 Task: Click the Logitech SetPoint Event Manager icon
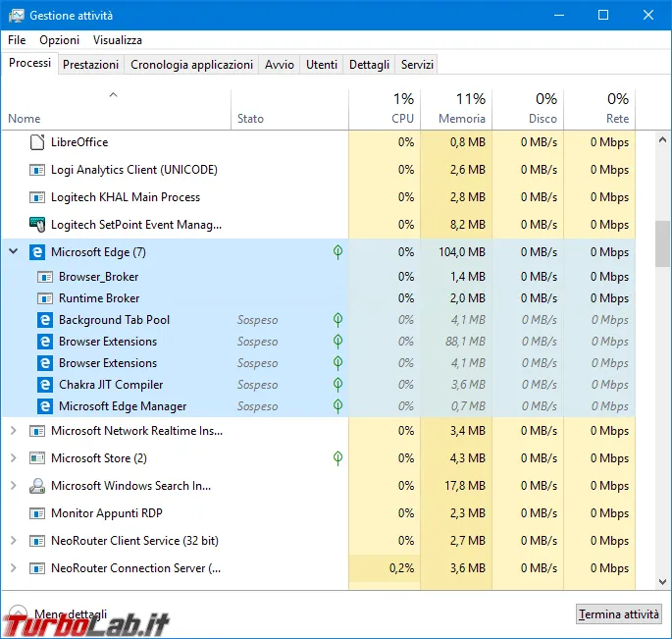pyautogui.click(x=37, y=225)
